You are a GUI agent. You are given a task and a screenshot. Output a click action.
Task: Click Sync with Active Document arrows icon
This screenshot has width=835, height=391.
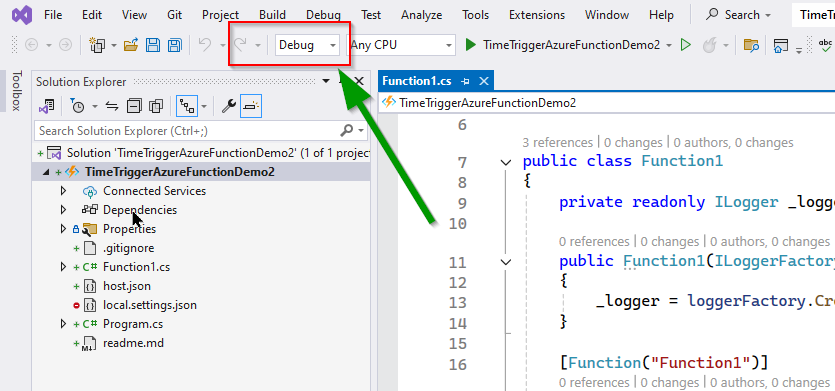[x=112, y=107]
